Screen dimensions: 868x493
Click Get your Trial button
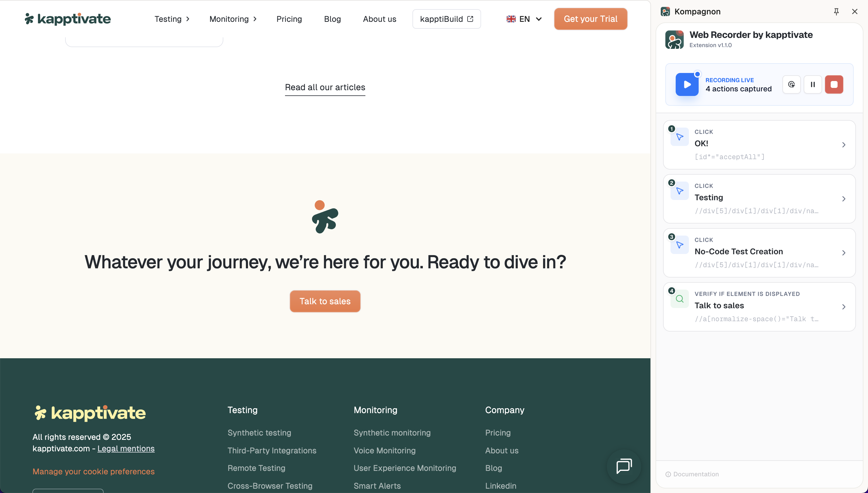(x=590, y=19)
